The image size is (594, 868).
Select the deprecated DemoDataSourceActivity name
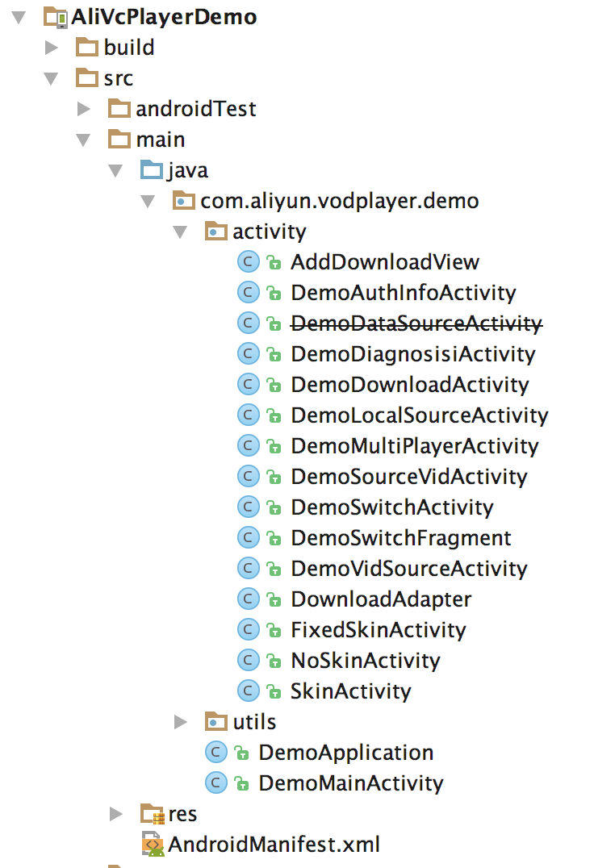pyautogui.click(x=417, y=323)
